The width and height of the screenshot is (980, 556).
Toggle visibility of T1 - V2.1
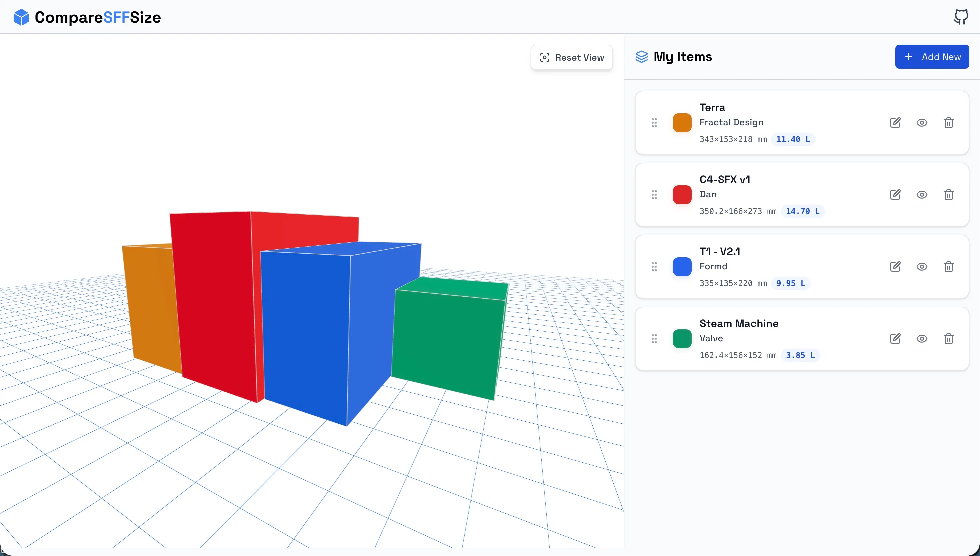coord(922,267)
